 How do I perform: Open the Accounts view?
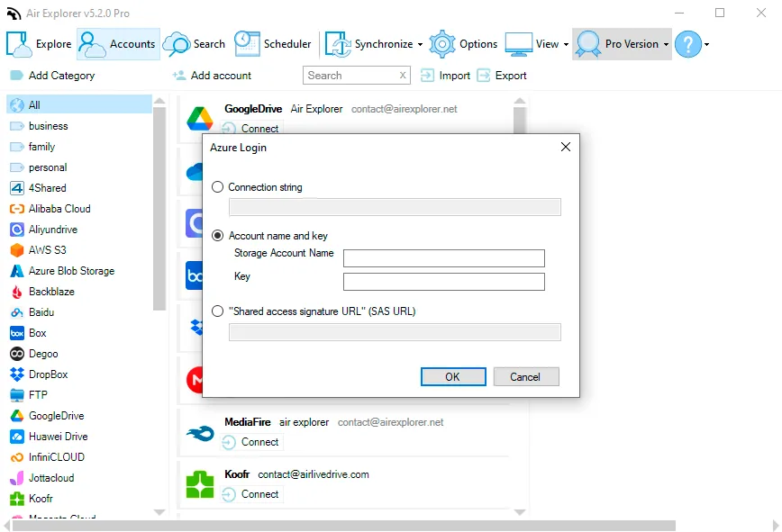click(118, 44)
